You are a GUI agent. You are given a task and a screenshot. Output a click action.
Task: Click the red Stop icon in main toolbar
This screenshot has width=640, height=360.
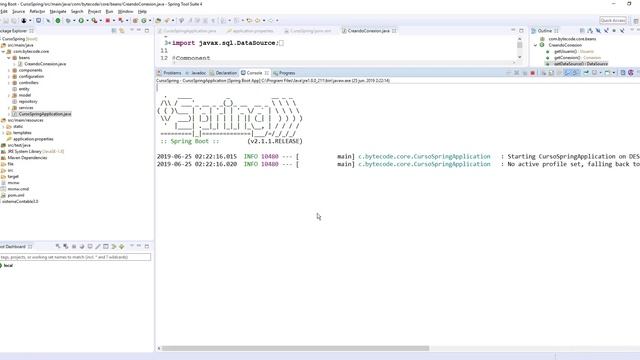[x=107, y=20]
